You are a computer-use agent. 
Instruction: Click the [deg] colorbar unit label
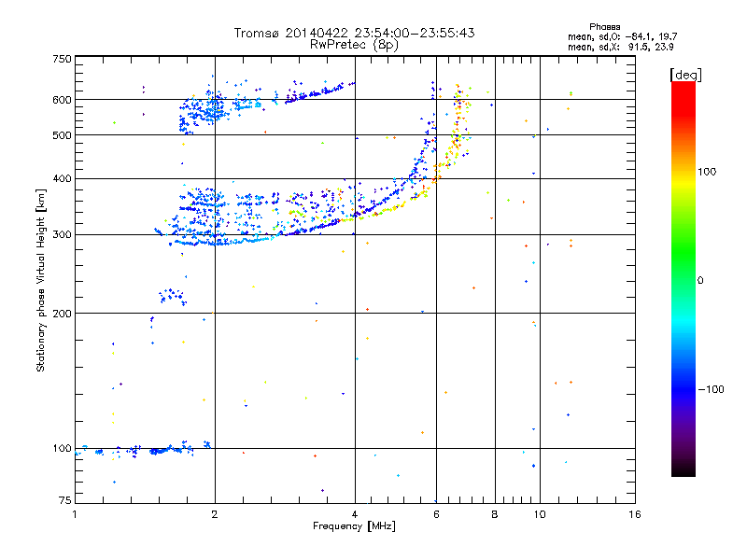[685, 75]
